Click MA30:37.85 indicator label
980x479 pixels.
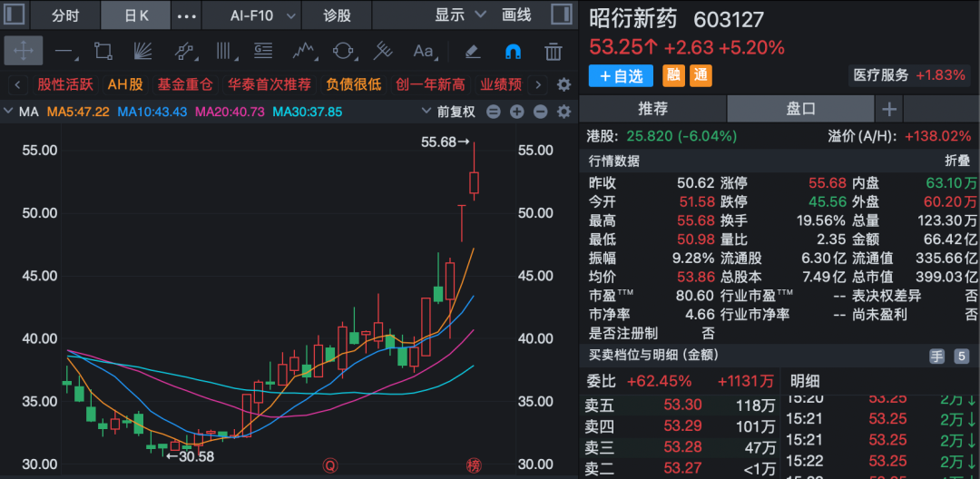point(308,112)
